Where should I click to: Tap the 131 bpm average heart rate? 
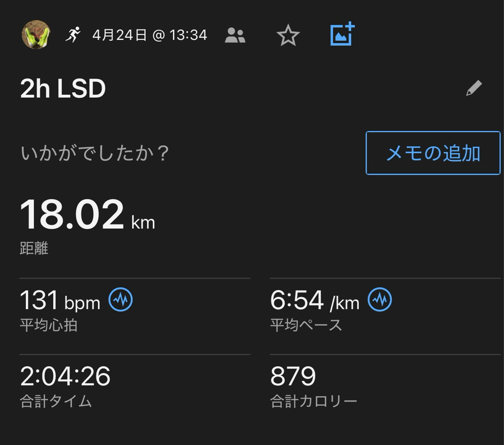point(60,300)
